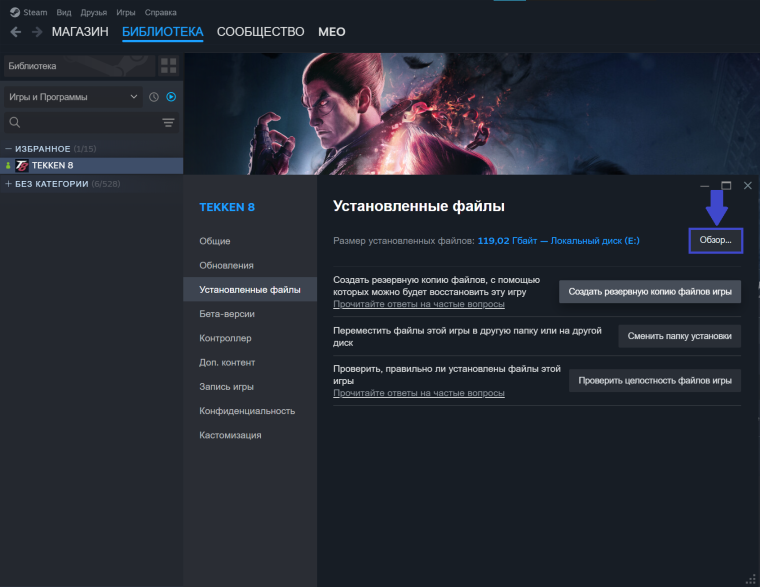Go back with the left arrow
Image resolution: width=760 pixels, height=587 pixels.
click(16, 32)
